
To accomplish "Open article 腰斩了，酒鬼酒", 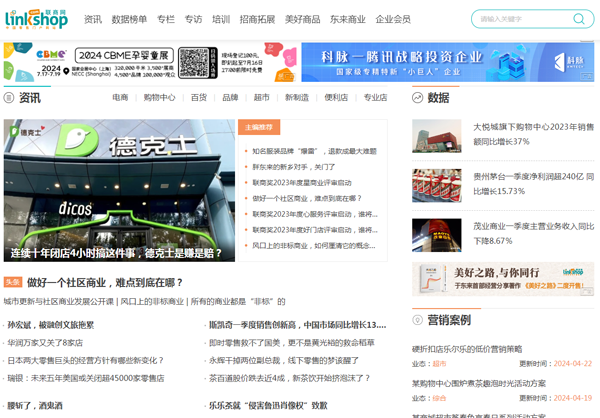I will tap(35, 405).
